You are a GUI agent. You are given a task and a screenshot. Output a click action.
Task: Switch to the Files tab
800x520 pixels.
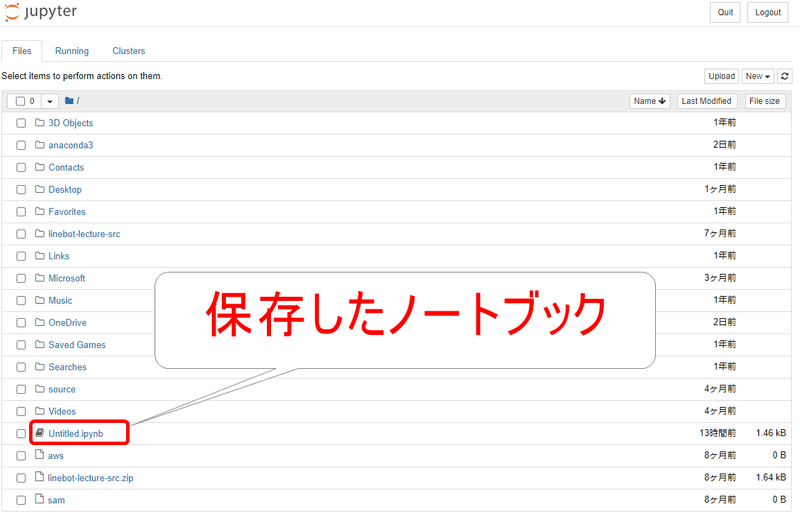click(22, 51)
